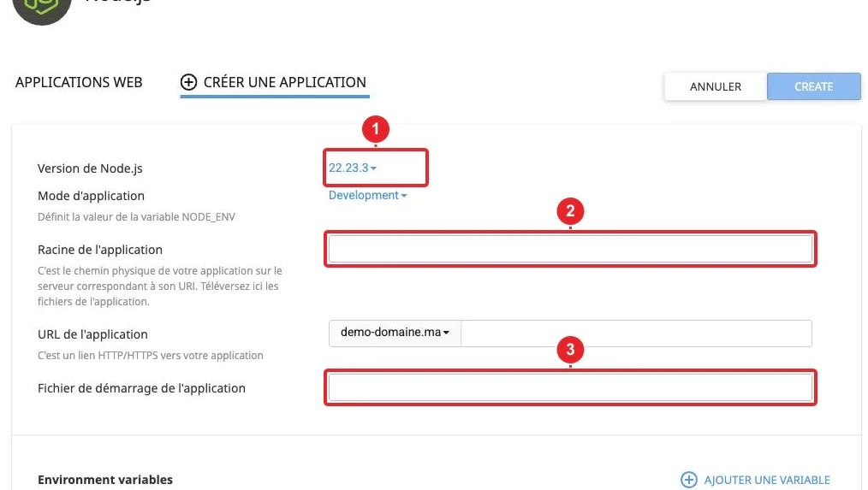868x490 pixels.
Task: Click the Environment variables heading
Action: click(105, 480)
